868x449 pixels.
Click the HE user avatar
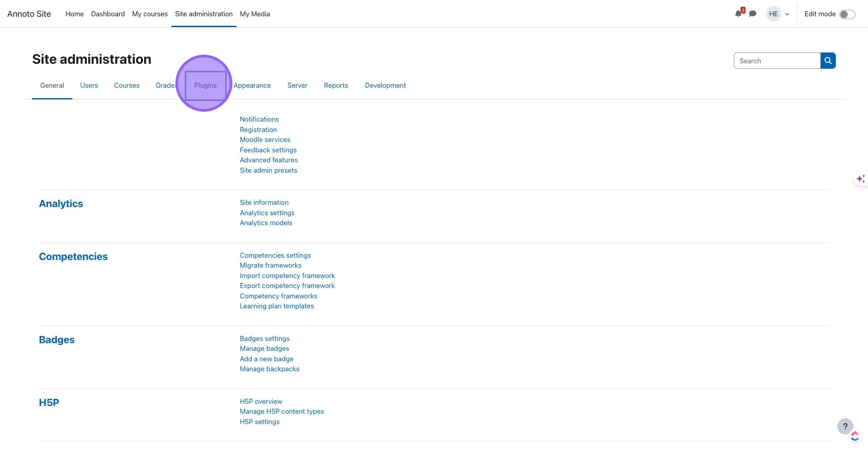point(774,14)
